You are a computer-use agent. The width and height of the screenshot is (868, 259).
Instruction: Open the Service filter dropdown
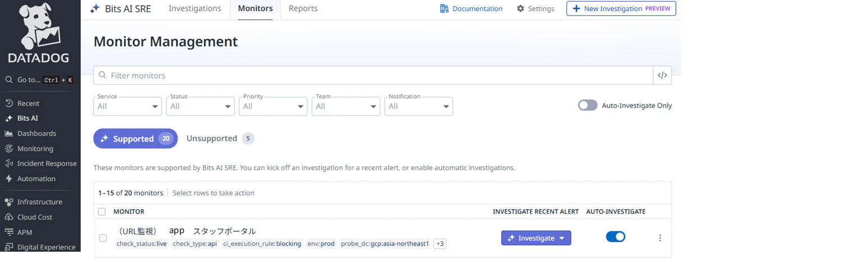pos(128,106)
